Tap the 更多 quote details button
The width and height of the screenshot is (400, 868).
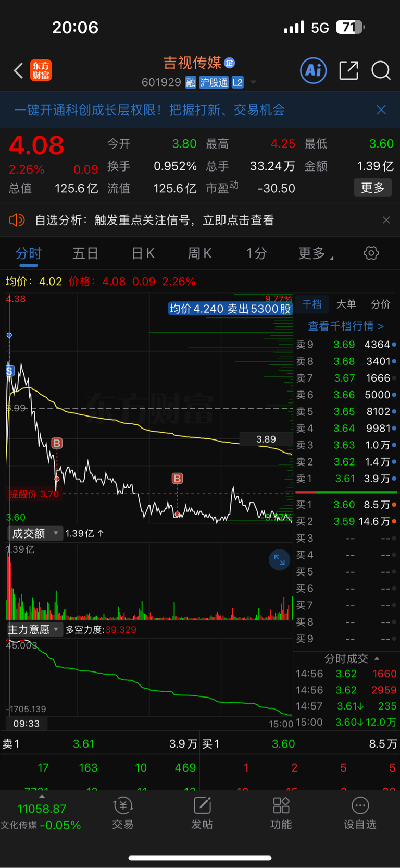coord(372,188)
